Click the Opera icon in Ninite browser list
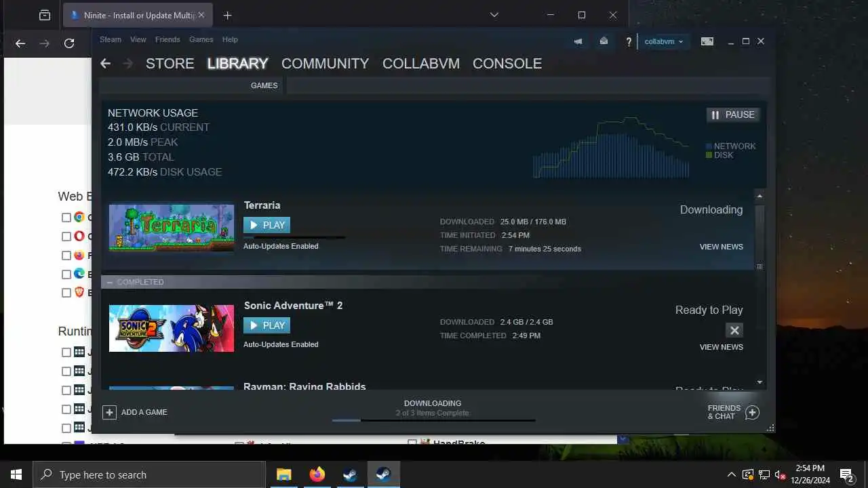Image resolution: width=868 pixels, height=488 pixels. pos(79,237)
